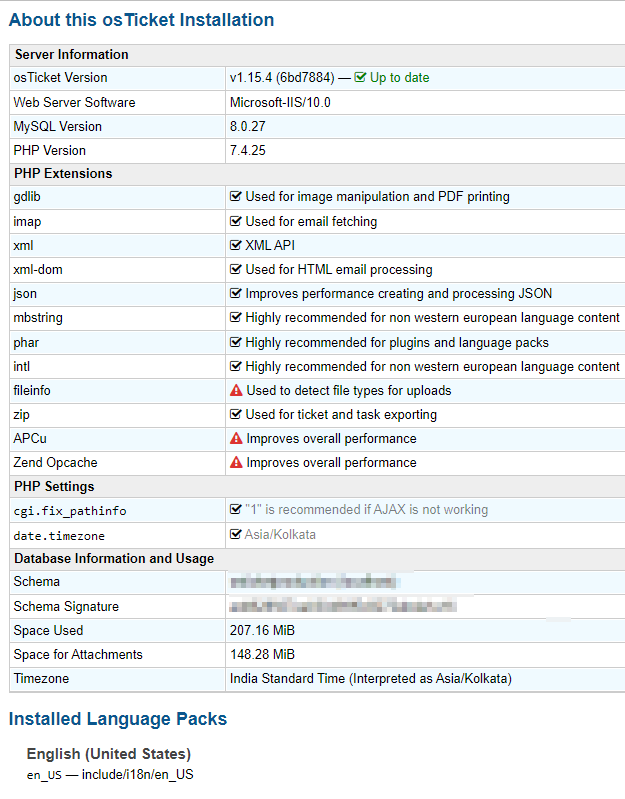Click the Up to date status text
Image resolution: width=625 pixels, height=799 pixels.
pos(400,78)
